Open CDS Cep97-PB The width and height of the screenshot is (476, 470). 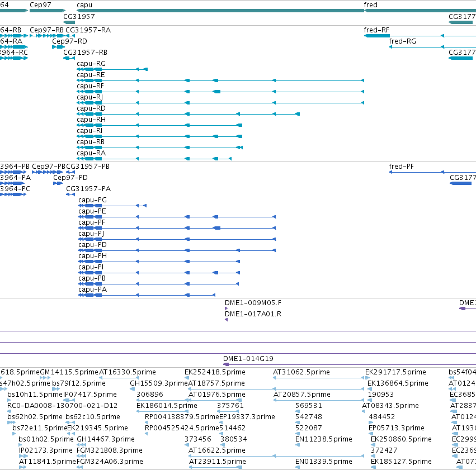49,167
